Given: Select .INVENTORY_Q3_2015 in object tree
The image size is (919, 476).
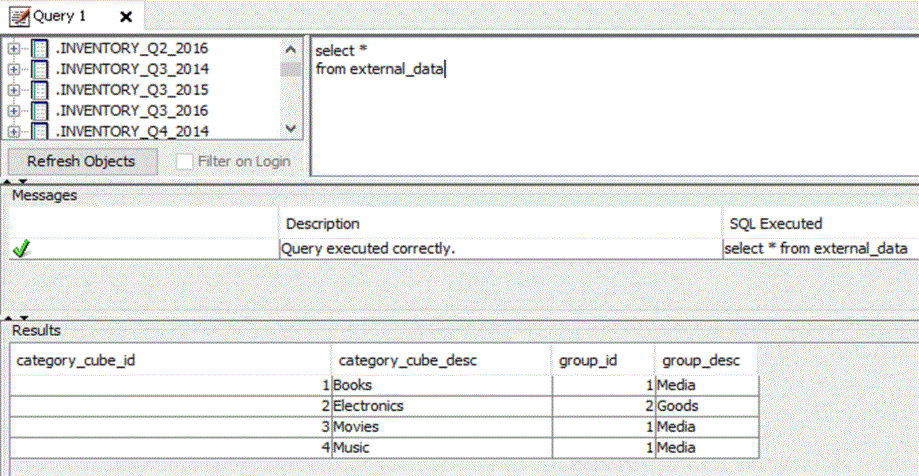Looking at the screenshot, I should coord(132,90).
